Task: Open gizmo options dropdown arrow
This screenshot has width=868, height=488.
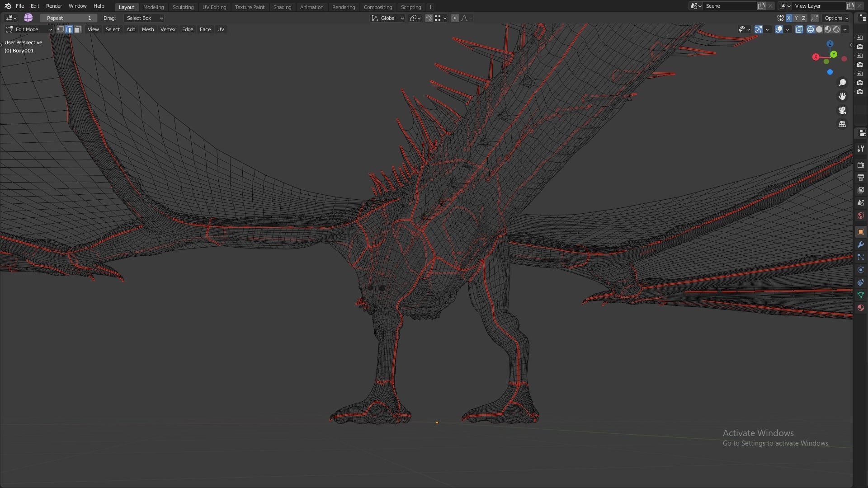Action: [767, 29]
